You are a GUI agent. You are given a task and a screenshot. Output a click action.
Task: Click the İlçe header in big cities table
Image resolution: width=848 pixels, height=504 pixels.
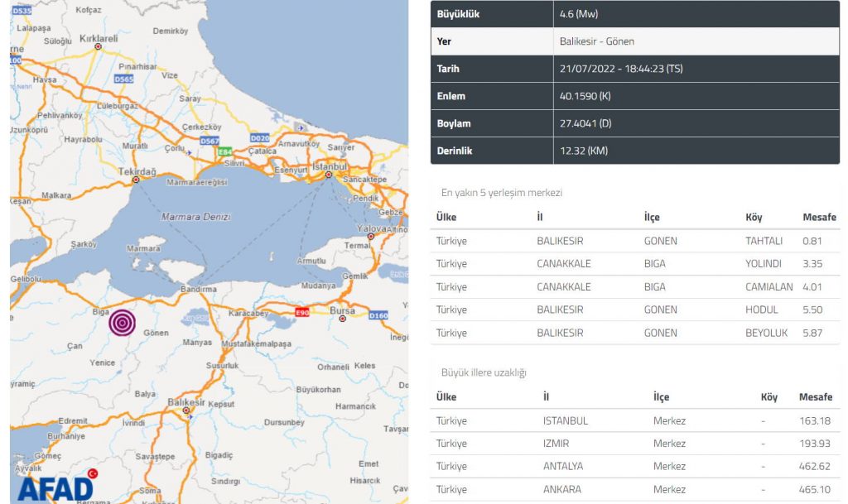pyautogui.click(x=661, y=397)
